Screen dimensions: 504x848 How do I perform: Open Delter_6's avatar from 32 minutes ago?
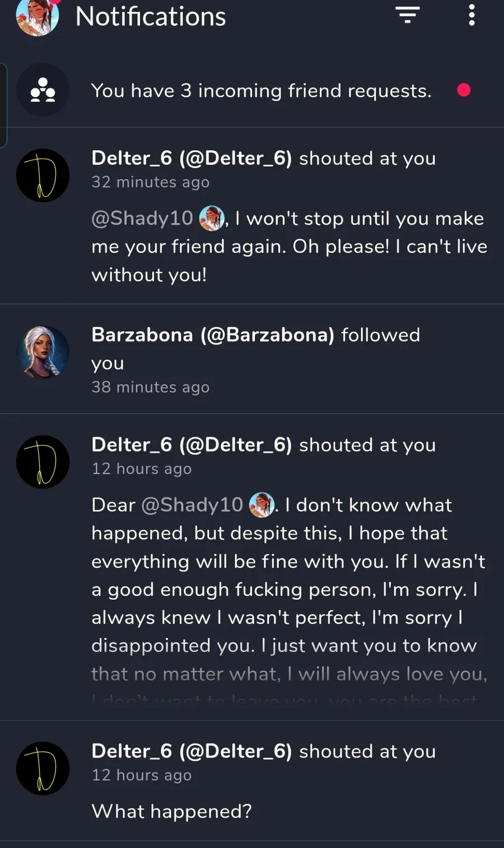pos(43,175)
